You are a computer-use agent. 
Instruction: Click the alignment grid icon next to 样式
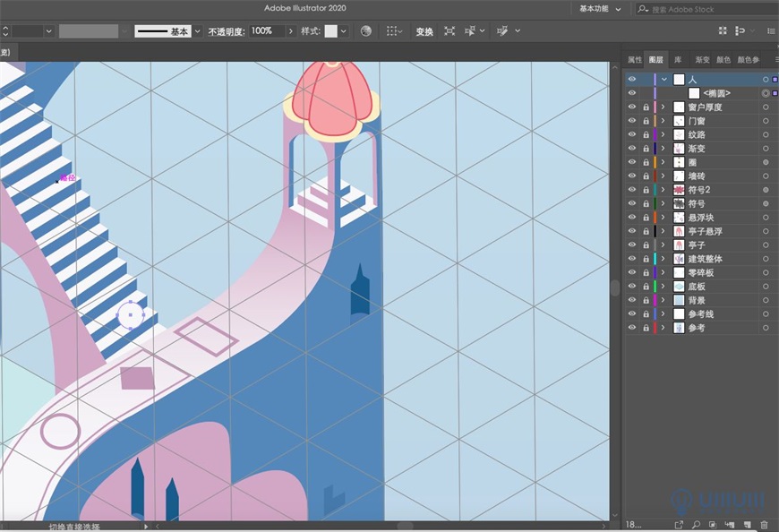(x=391, y=30)
